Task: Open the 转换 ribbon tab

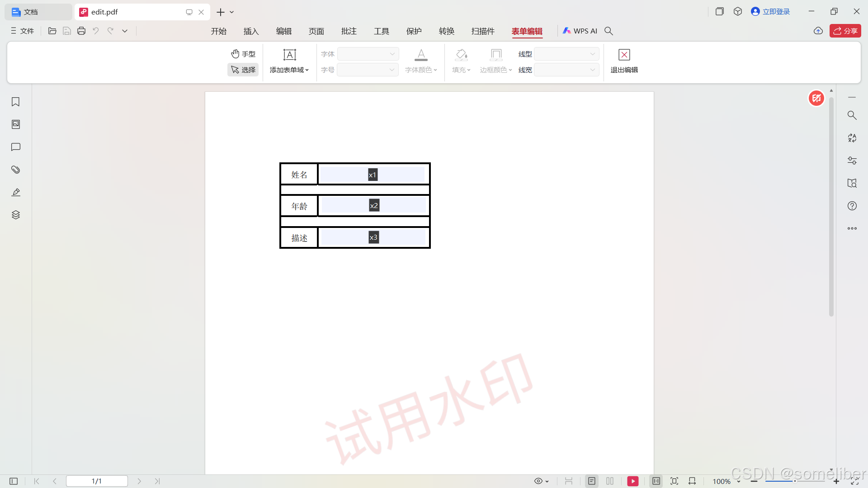Action: [447, 31]
